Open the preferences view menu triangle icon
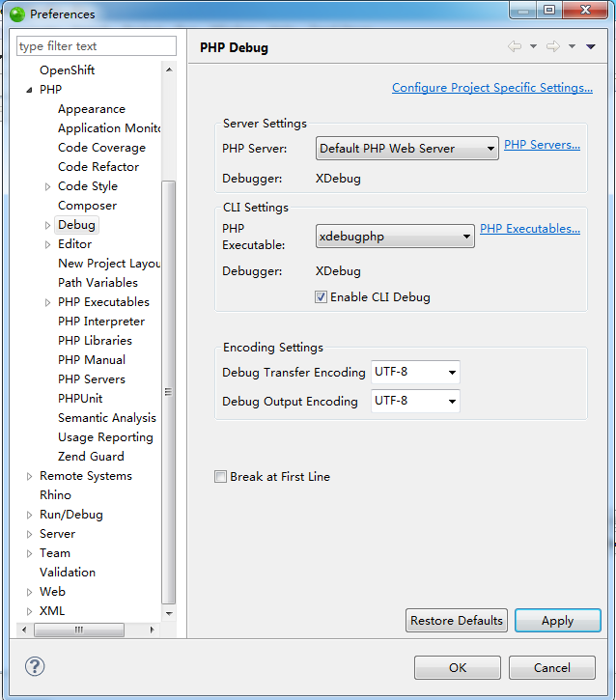The height and width of the screenshot is (700, 616). [591, 46]
